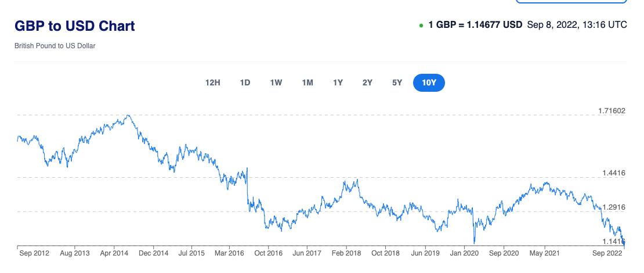Select the 2Y chart range
Screen dimensions: 644x273
[x=367, y=82]
